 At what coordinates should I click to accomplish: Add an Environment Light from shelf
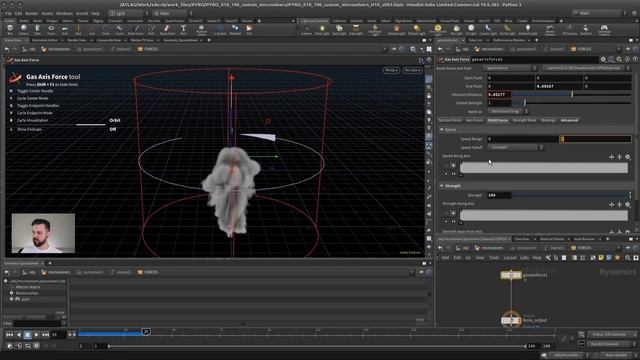coord(437,29)
